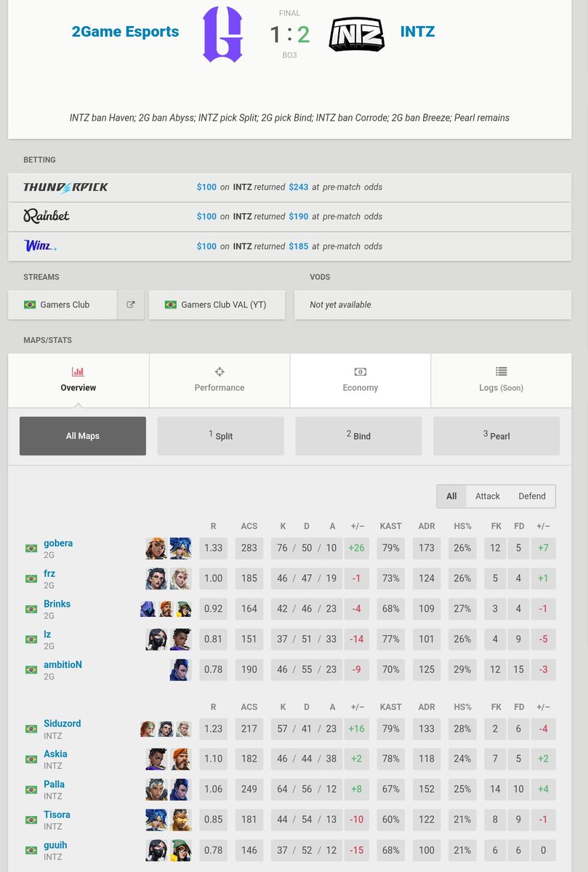588x872 pixels.
Task: Click Thunderpick $243 return amount
Action: coord(299,187)
